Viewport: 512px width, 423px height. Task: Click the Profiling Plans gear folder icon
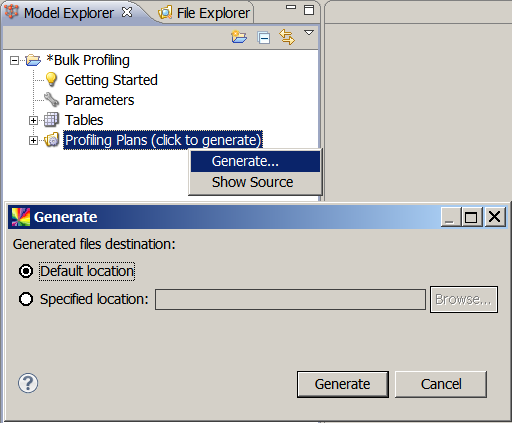coord(52,140)
